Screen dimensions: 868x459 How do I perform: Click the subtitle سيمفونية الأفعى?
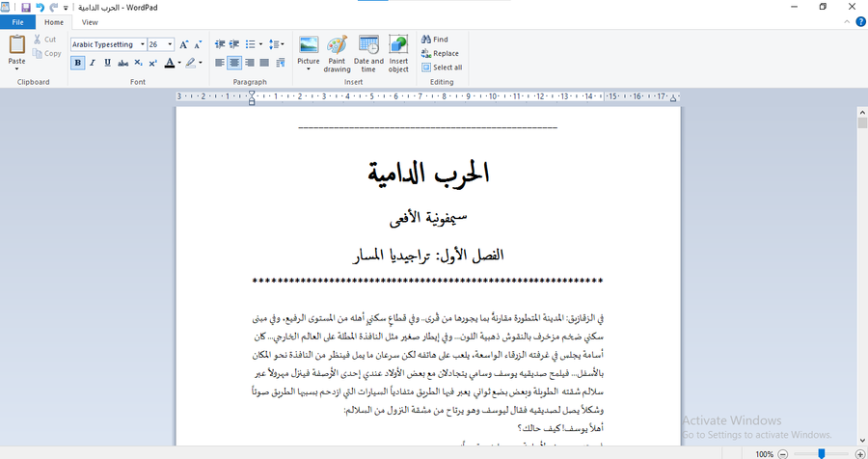pyautogui.click(x=428, y=218)
